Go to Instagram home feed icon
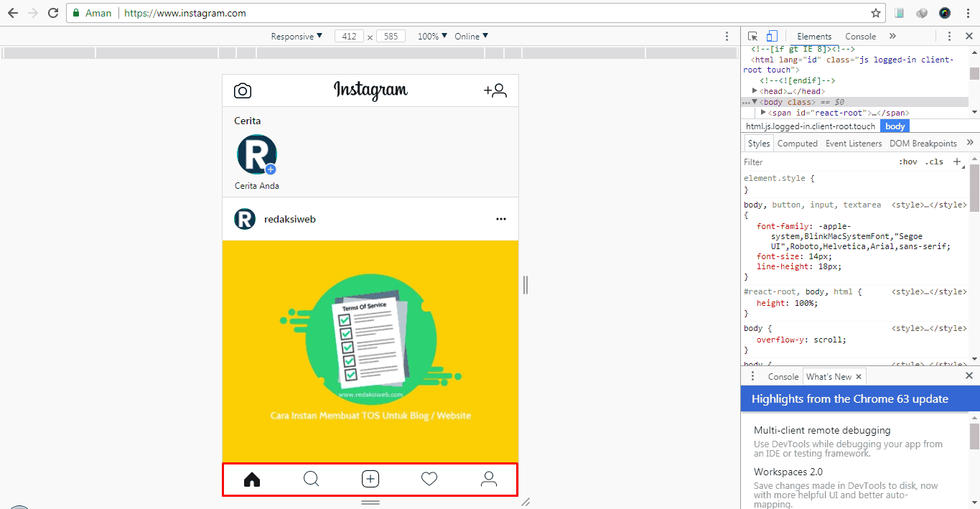Viewport: 980px width, 509px height. click(x=252, y=480)
